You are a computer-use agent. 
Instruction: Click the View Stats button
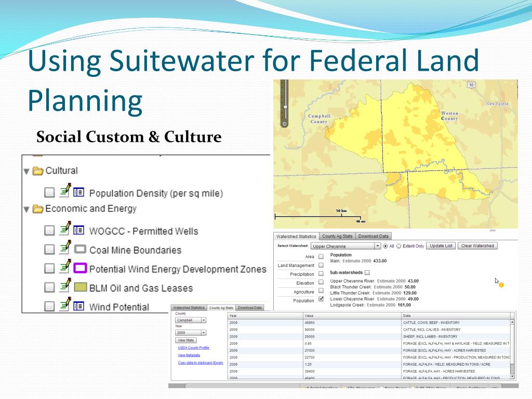(186, 340)
